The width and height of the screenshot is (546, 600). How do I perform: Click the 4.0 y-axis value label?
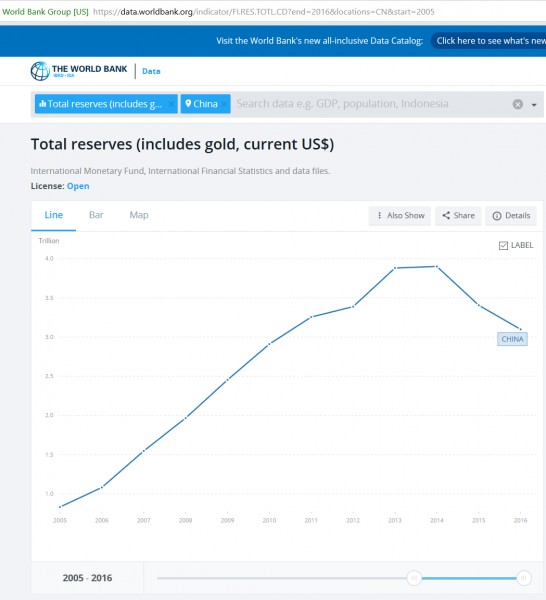(49, 259)
